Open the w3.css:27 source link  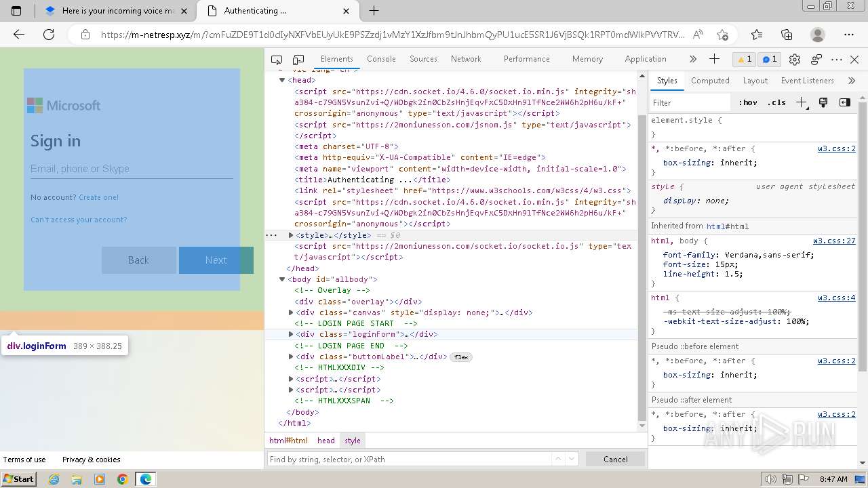pos(834,241)
